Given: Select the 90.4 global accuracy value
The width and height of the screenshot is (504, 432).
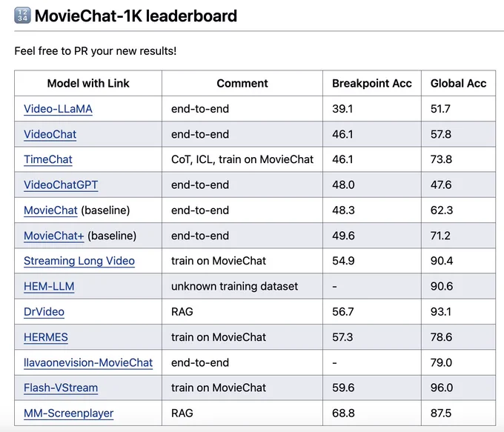Looking at the screenshot, I should [442, 261].
